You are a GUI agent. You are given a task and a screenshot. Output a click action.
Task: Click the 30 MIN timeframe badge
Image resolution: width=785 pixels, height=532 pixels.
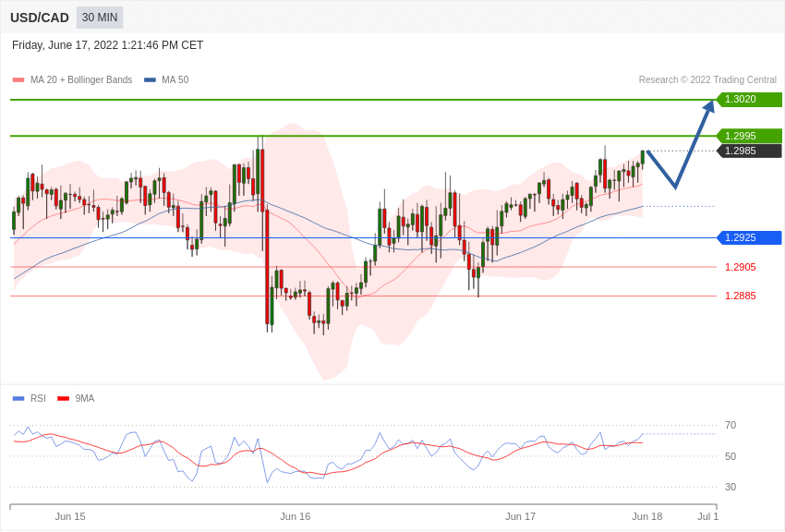[100, 18]
